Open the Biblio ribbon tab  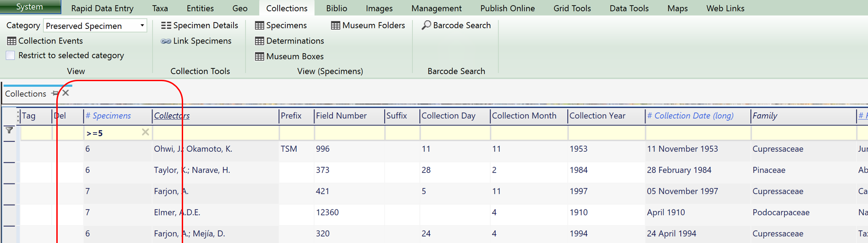tap(336, 8)
